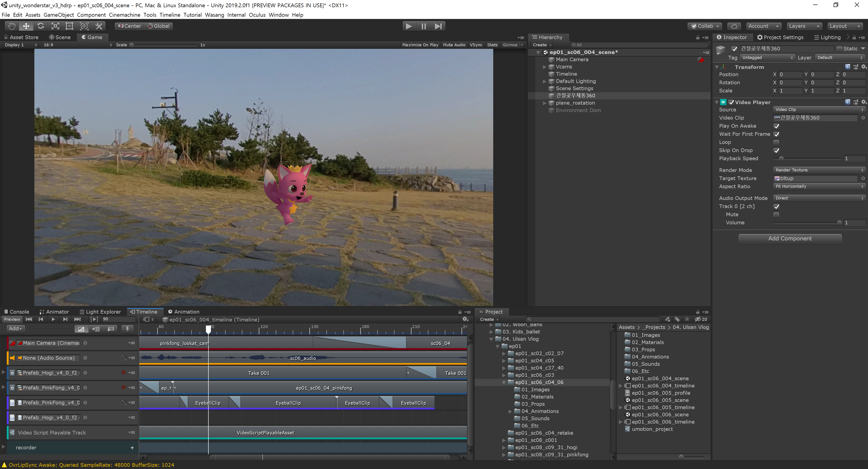Screen dimensions: 868x469
Task: Select the Timeline mix edit mode icon
Action: pos(81,329)
